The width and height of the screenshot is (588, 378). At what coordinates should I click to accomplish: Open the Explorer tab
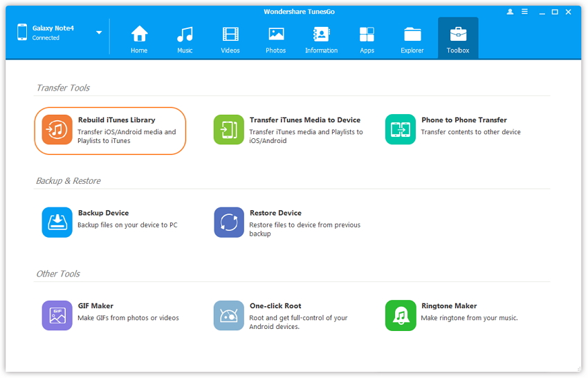click(412, 39)
